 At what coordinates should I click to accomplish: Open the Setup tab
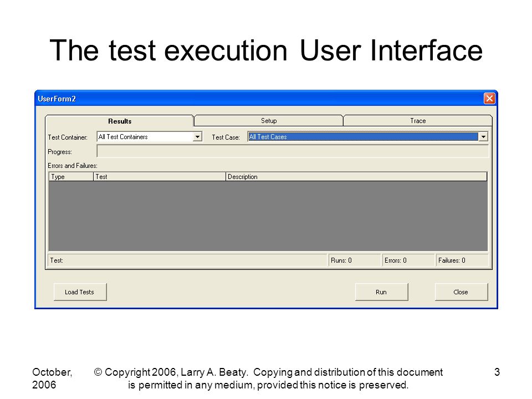pyautogui.click(x=269, y=120)
